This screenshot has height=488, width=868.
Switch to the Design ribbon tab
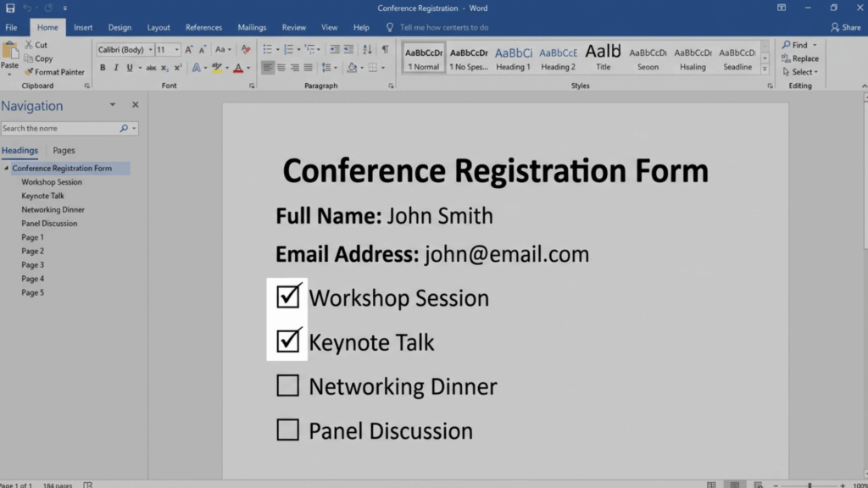(x=120, y=26)
